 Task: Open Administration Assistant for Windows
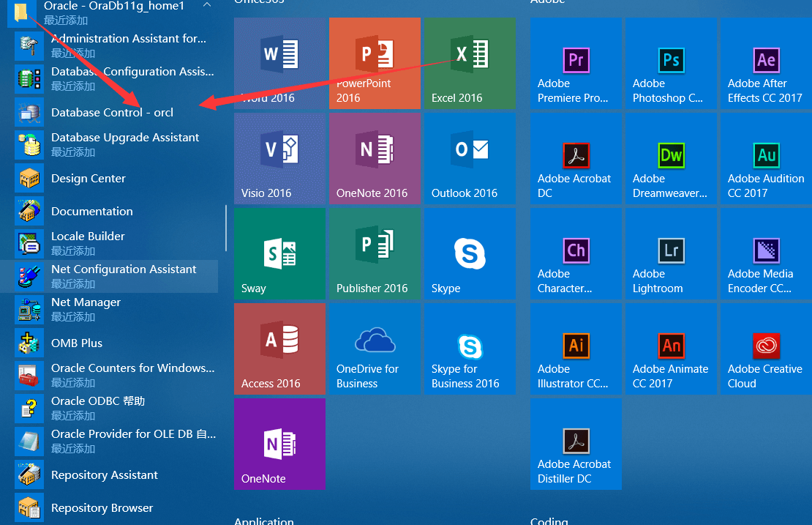click(x=109, y=45)
